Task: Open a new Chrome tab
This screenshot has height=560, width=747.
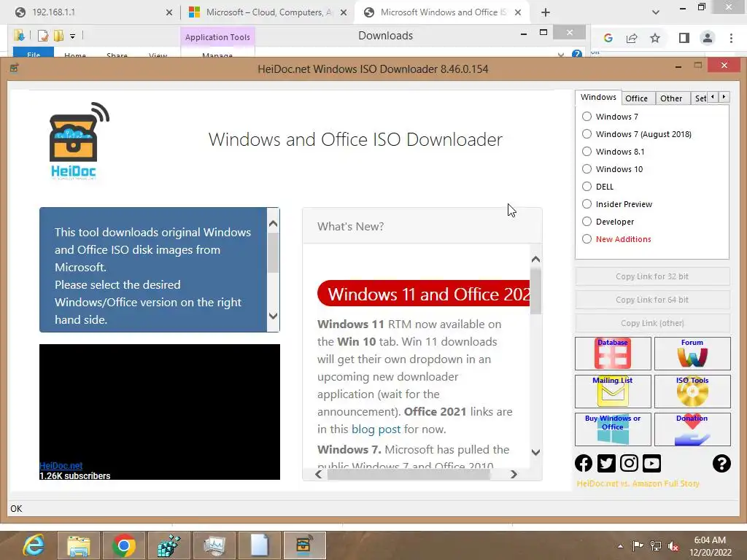Action: coord(546,12)
